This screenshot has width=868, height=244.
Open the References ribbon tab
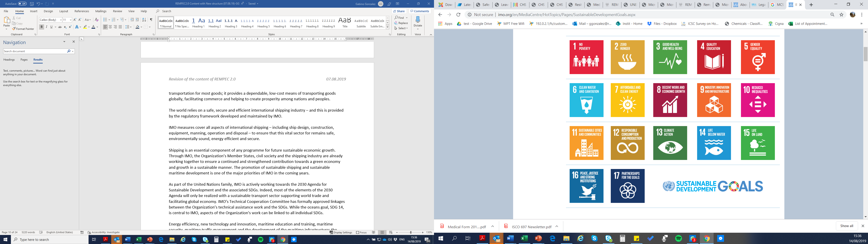pyautogui.click(x=82, y=11)
